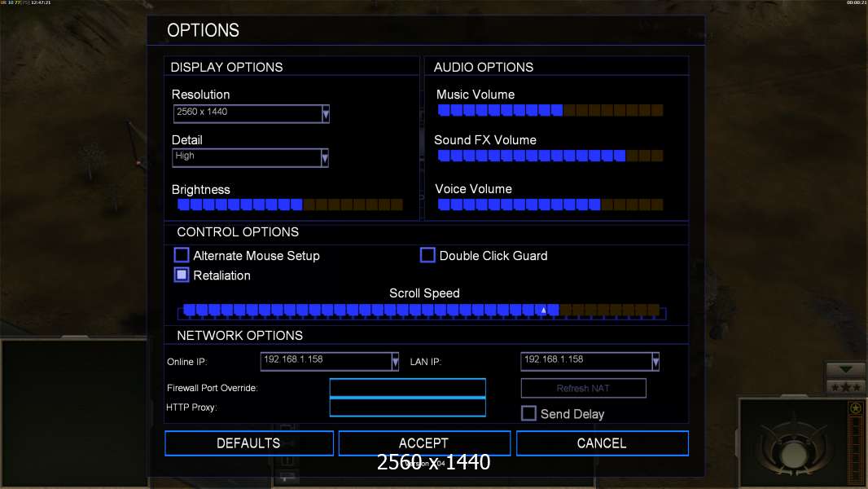868x489 pixels.
Task: Open the Online IP dropdown arrow
Action: [395, 362]
